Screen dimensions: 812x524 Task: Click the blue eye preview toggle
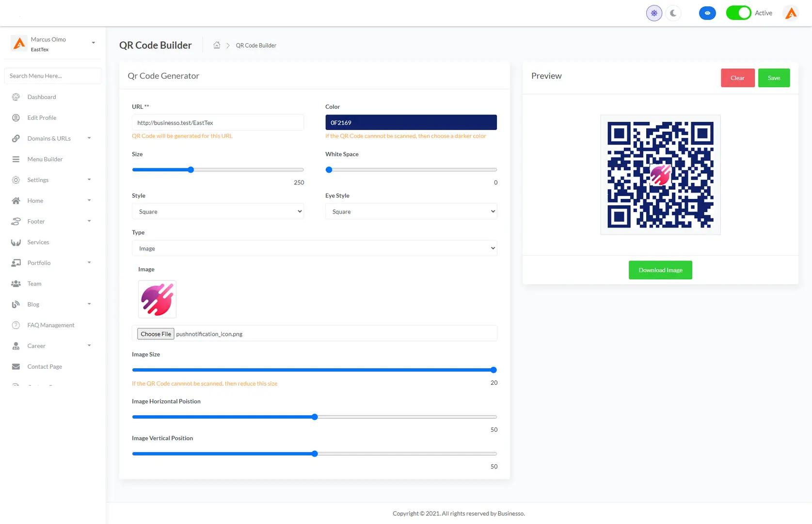707,13
